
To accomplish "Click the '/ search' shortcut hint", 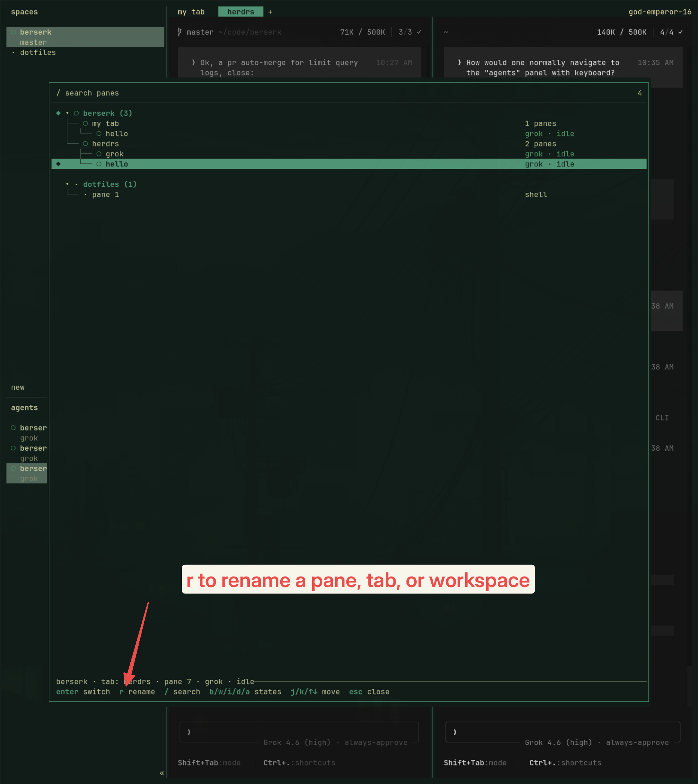I will pyautogui.click(x=182, y=692).
